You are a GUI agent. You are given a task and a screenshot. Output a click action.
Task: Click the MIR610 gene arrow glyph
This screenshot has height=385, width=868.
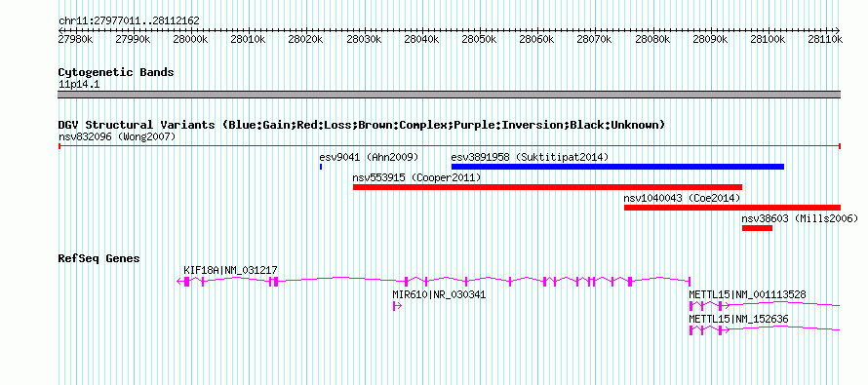click(397, 306)
